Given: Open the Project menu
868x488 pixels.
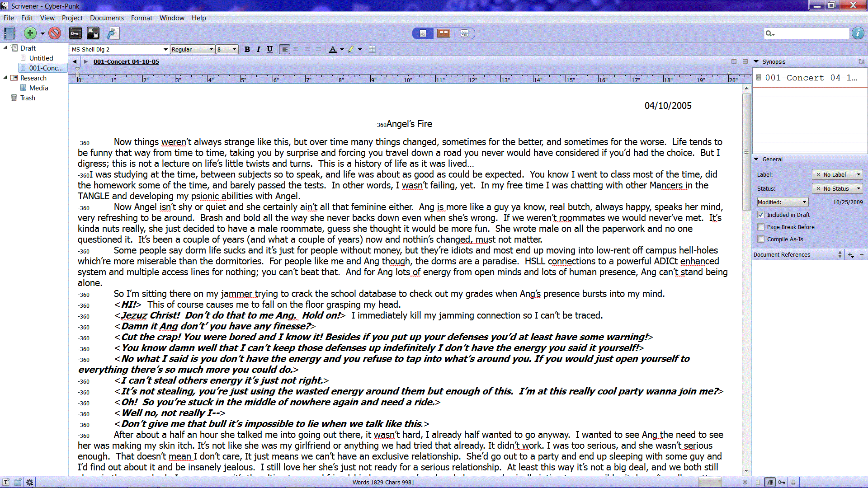Looking at the screenshot, I should pos(72,18).
